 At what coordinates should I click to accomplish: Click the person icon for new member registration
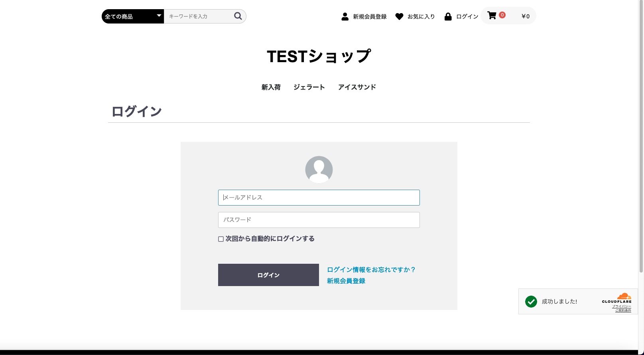coord(345,16)
